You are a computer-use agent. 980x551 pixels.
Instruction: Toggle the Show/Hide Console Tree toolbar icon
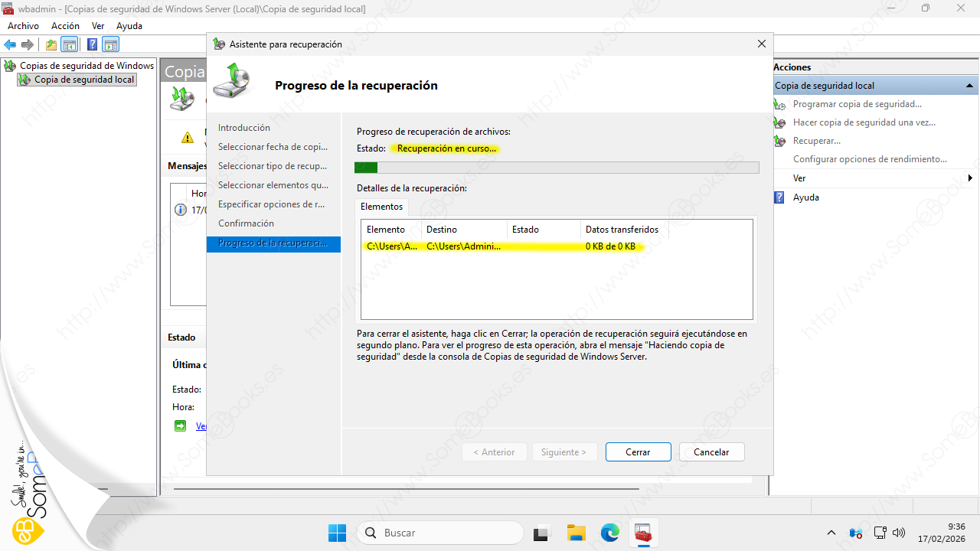click(x=70, y=44)
